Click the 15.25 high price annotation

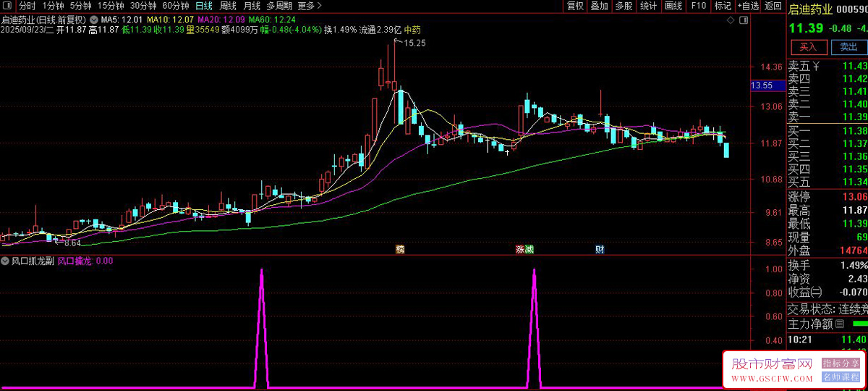pyautogui.click(x=414, y=43)
